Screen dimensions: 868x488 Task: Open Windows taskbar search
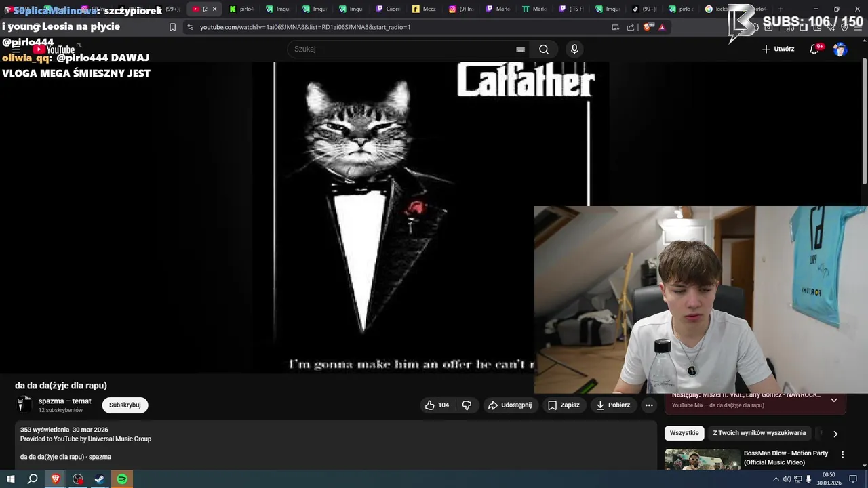(33, 479)
